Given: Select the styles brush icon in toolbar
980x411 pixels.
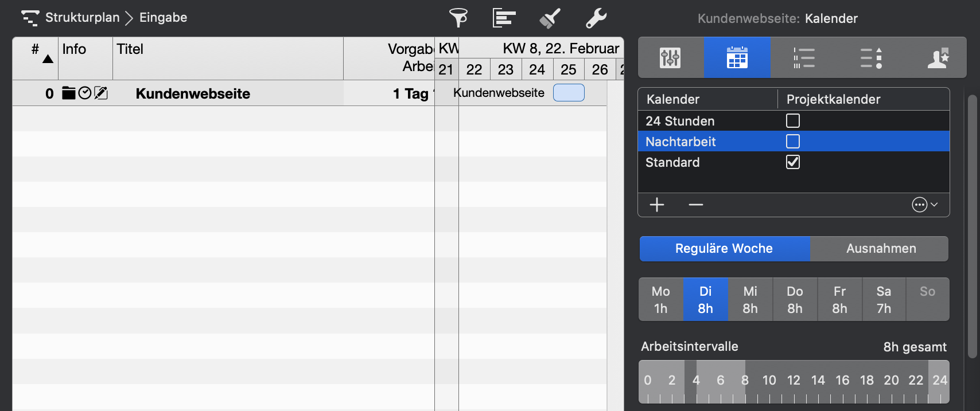Looking at the screenshot, I should [549, 18].
